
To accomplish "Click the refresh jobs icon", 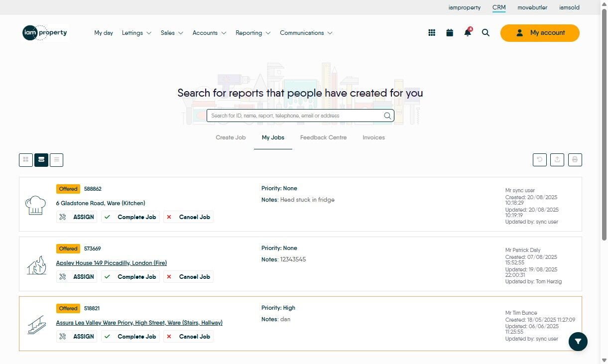I will 539,160.
